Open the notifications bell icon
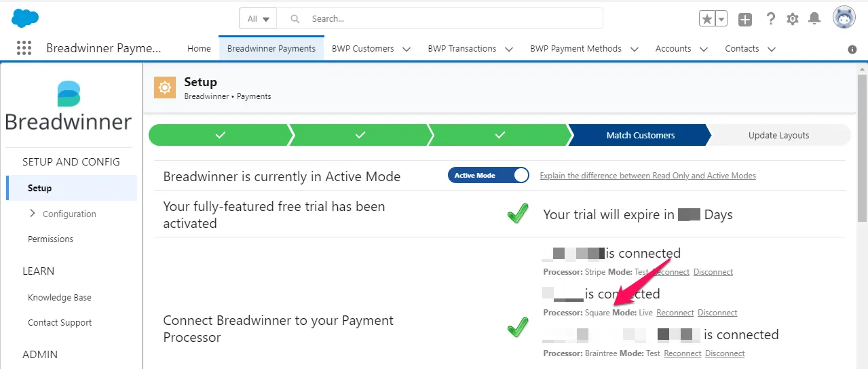The width and height of the screenshot is (868, 369). coord(814,19)
